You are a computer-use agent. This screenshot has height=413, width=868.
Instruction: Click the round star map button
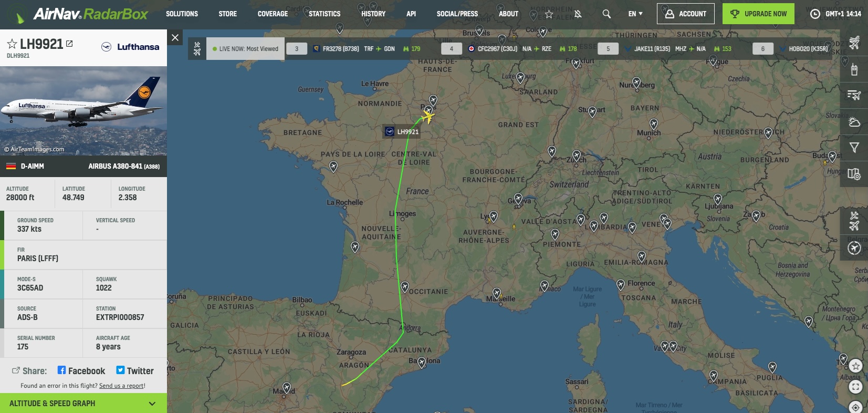point(856,366)
